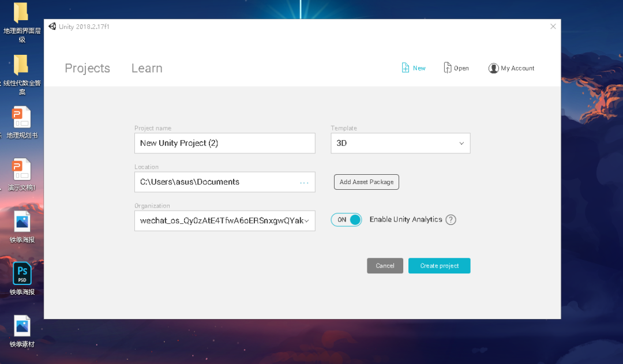Image resolution: width=623 pixels, height=364 pixels.
Task: Click the Unity logo in title bar
Action: [x=52, y=26]
